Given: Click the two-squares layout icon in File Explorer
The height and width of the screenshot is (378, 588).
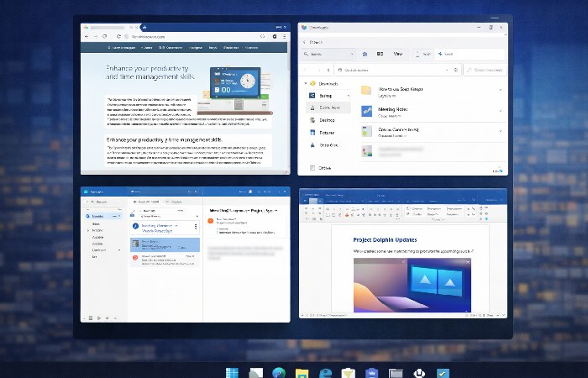Looking at the screenshot, I should pyautogui.click(x=380, y=54).
